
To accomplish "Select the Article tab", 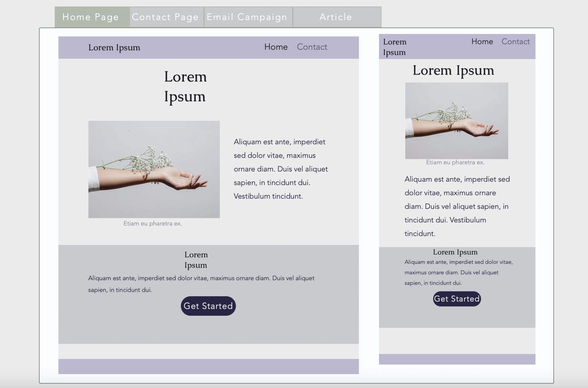I will coord(336,17).
